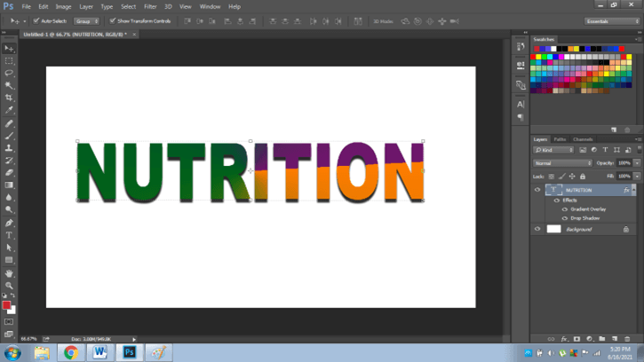This screenshot has height=362, width=644.
Task: Add layer mask at Layers panel bottom
Action: pos(576,339)
